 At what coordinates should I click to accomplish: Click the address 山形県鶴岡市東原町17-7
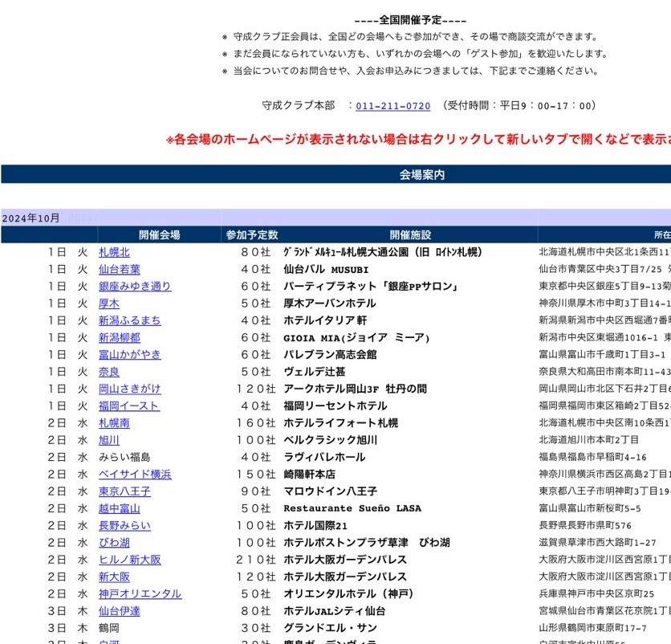click(x=592, y=628)
